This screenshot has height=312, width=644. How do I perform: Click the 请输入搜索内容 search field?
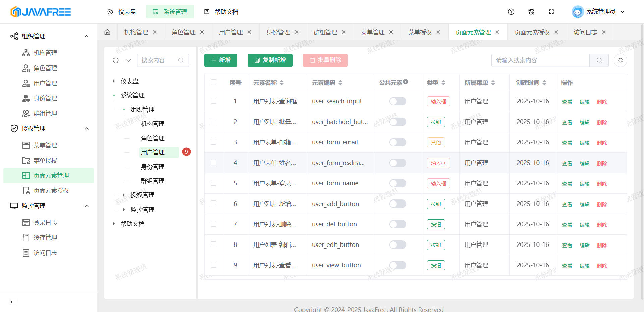tap(540, 60)
